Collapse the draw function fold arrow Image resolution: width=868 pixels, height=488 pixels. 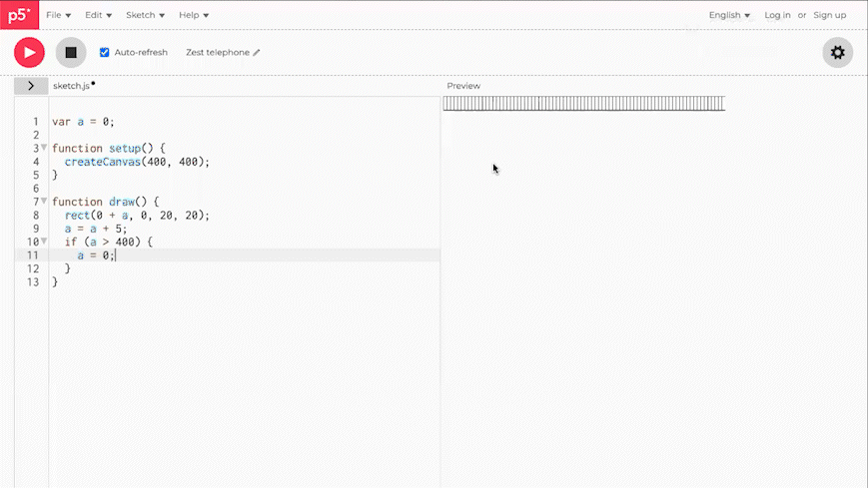(x=44, y=202)
